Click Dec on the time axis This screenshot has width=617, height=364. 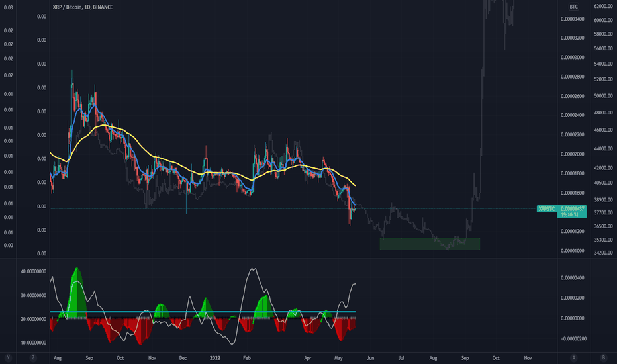point(183,358)
